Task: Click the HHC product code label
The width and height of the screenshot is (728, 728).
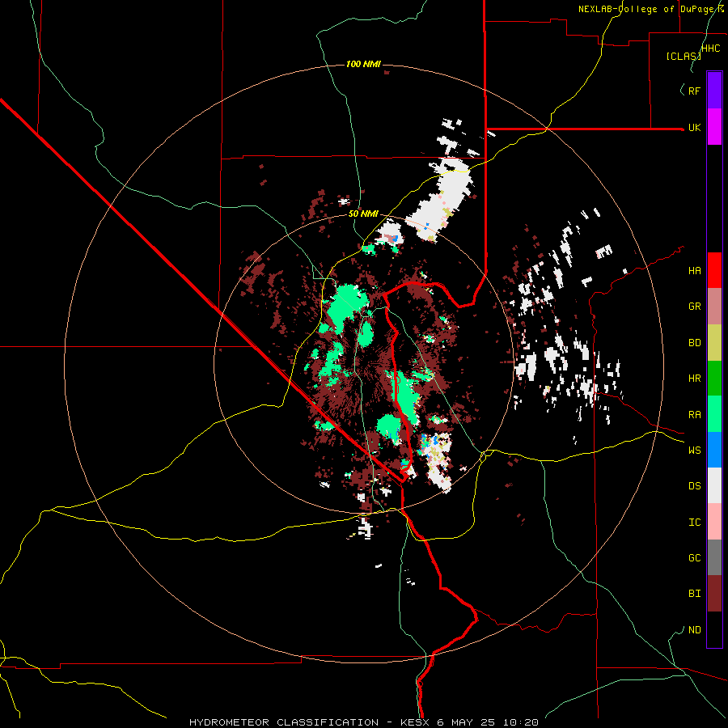Action: coord(711,49)
